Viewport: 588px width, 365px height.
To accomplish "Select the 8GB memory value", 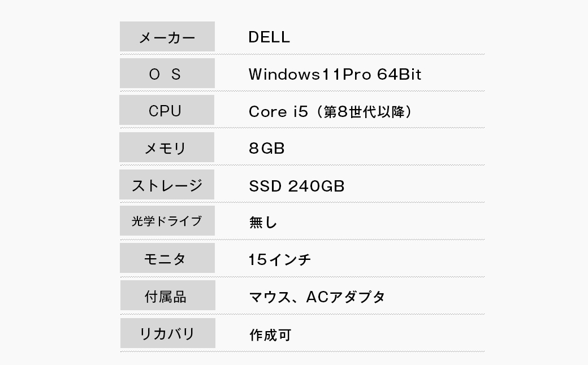I will click(266, 149).
